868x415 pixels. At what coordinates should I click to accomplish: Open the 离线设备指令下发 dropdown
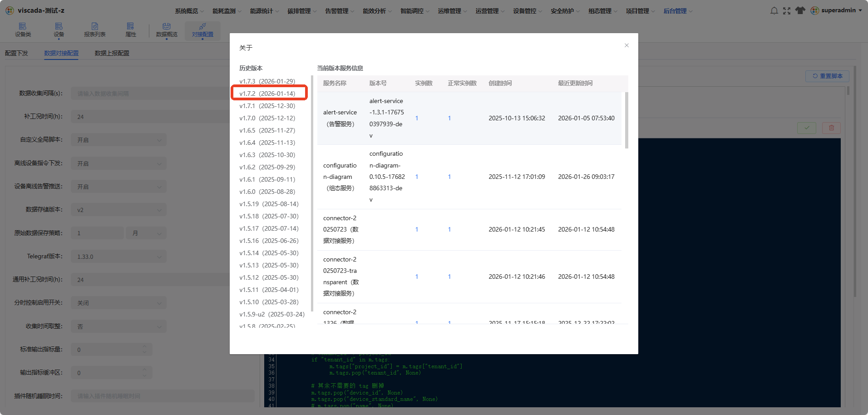[x=118, y=163]
